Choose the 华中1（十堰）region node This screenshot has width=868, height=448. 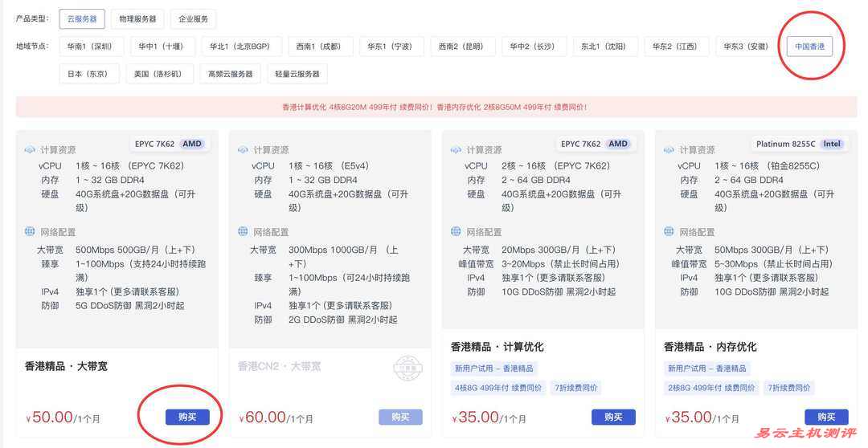(161, 47)
